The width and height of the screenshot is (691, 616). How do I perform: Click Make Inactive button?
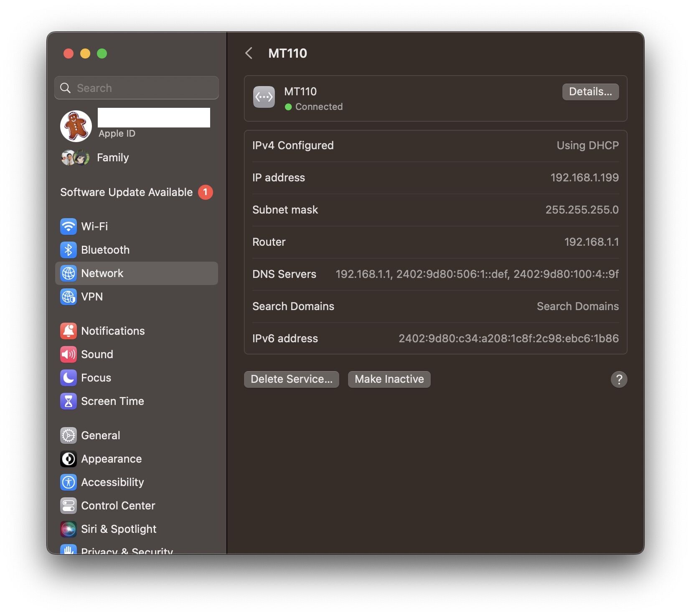click(389, 379)
